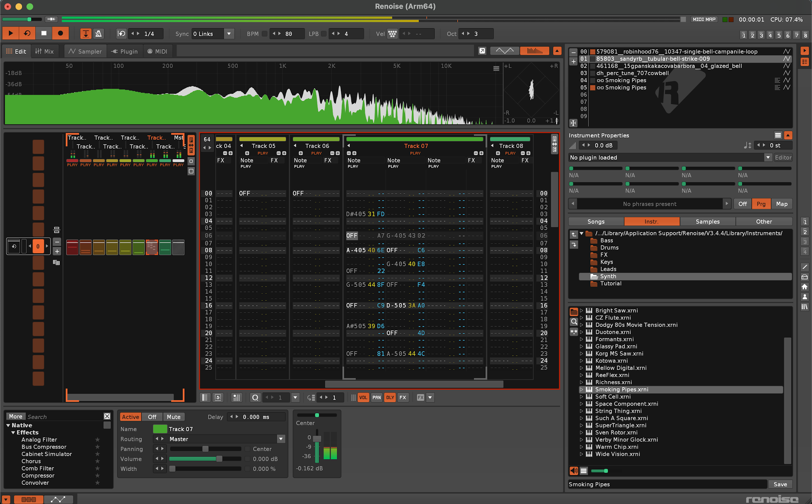Set phrase mode to Map
This screenshot has width=812, height=504.
point(782,204)
